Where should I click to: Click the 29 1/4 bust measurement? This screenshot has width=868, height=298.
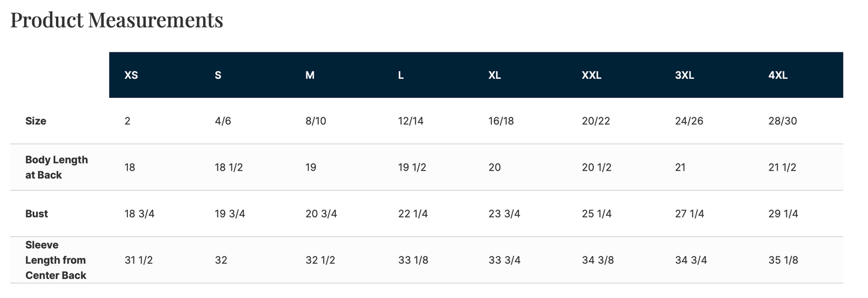click(x=783, y=214)
